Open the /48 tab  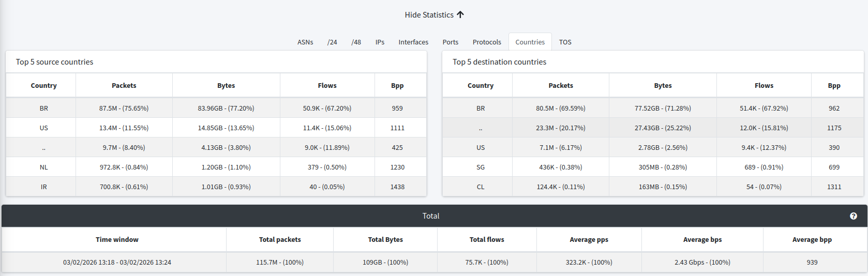(x=356, y=42)
